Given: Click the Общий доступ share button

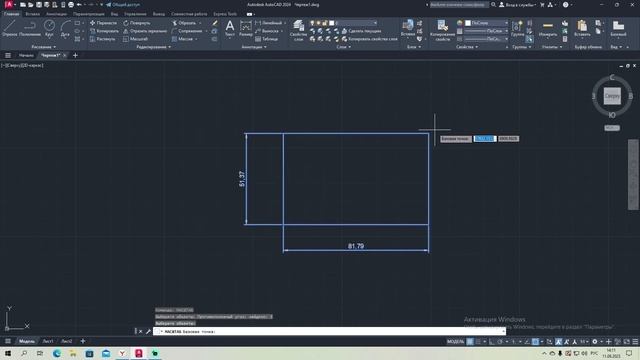Looking at the screenshot, I should pyautogui.click(x=123, y=5).
